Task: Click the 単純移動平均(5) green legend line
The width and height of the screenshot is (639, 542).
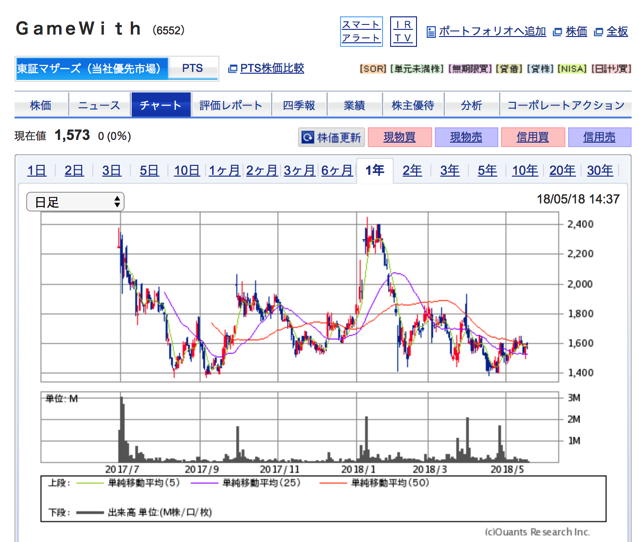Action: click(90, 483)
